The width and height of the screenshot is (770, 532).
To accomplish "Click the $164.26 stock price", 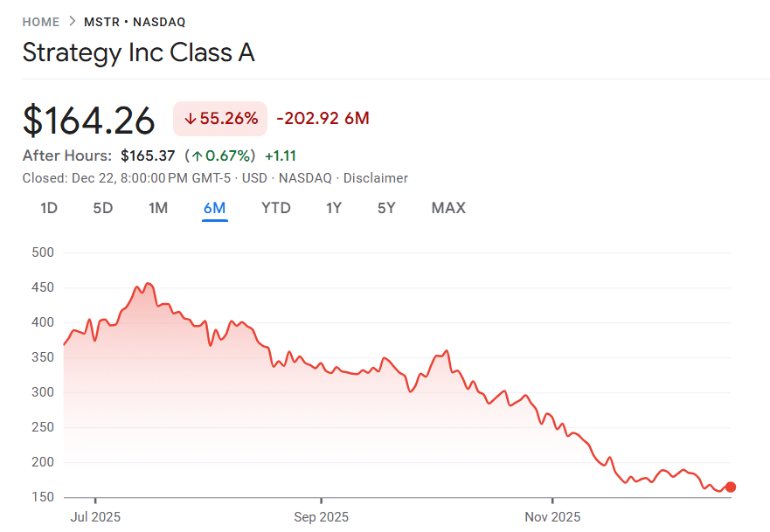I will click(88, 120).
